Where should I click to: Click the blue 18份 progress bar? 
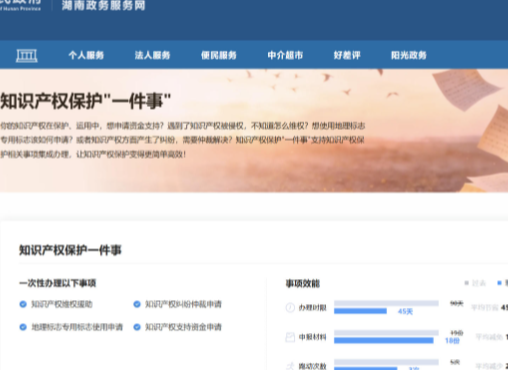[x=384, y=340]
